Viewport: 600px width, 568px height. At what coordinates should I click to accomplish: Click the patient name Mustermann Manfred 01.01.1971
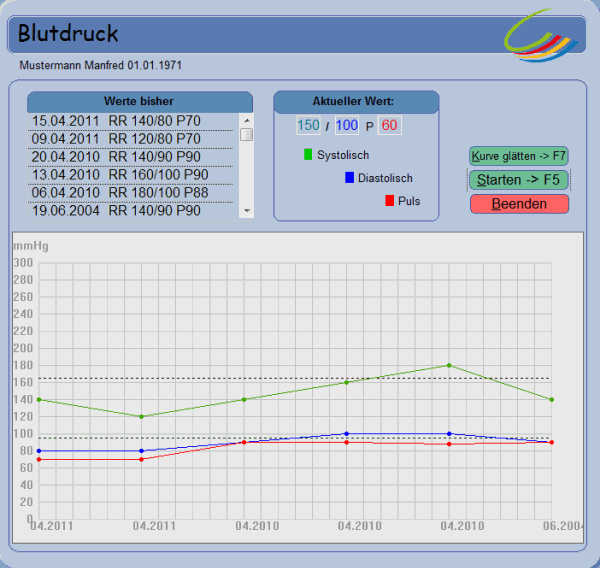[101, 65]
